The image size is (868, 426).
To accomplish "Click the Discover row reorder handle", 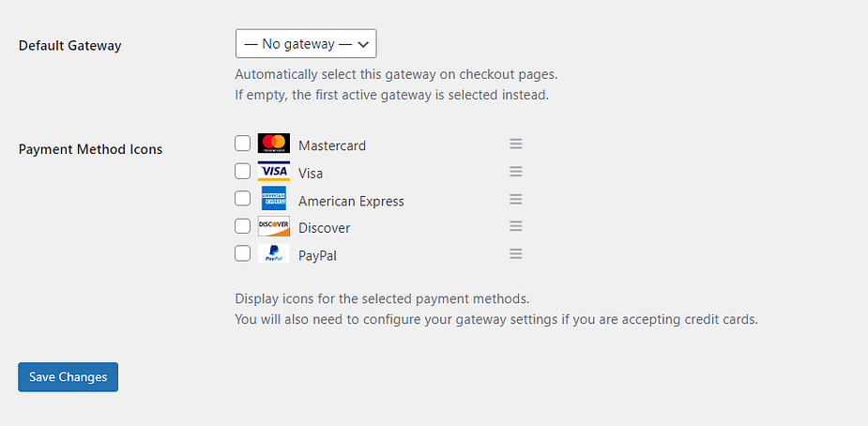I will (516, 226).
